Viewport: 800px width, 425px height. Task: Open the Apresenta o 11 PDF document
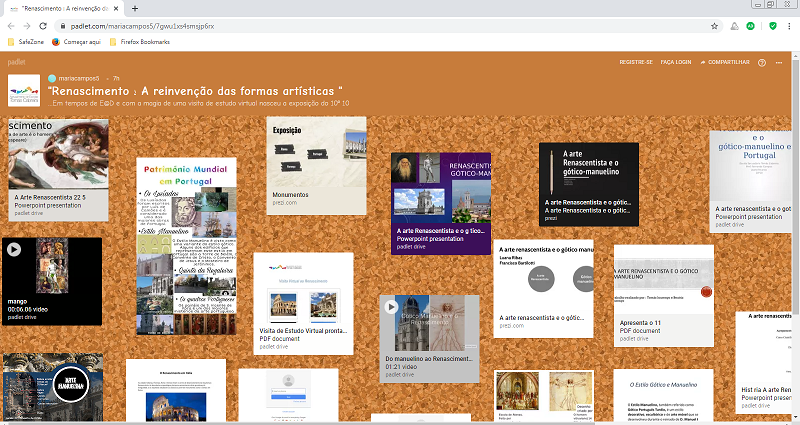664,296
